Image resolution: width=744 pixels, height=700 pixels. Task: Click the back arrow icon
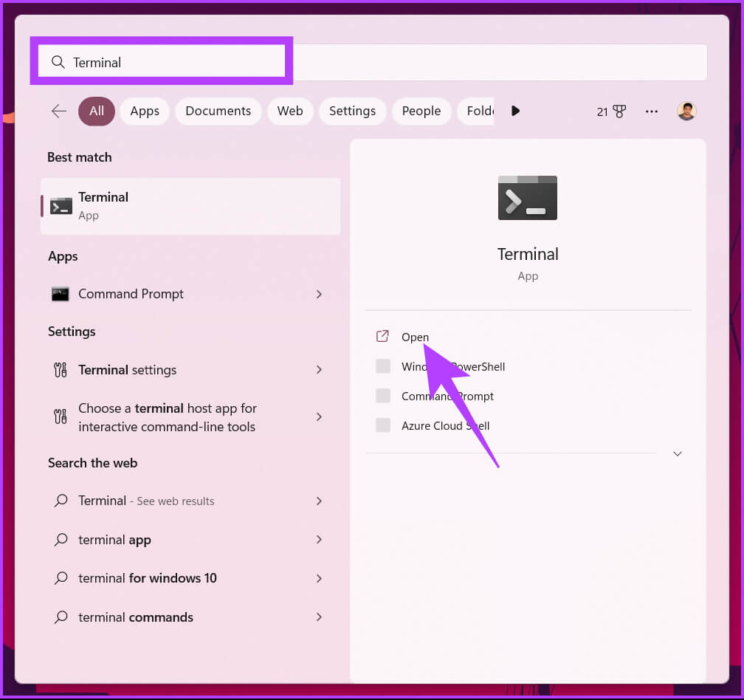click(59, 111)
